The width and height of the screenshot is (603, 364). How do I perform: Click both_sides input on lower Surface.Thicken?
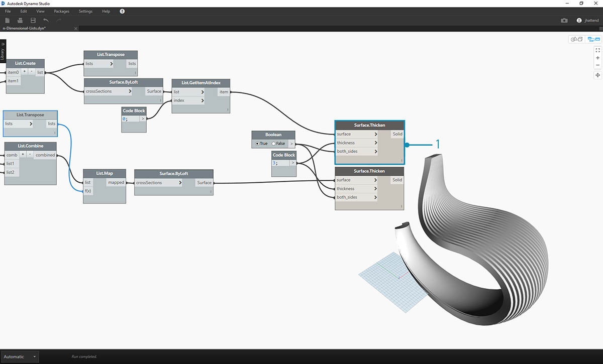pos(357,197)
